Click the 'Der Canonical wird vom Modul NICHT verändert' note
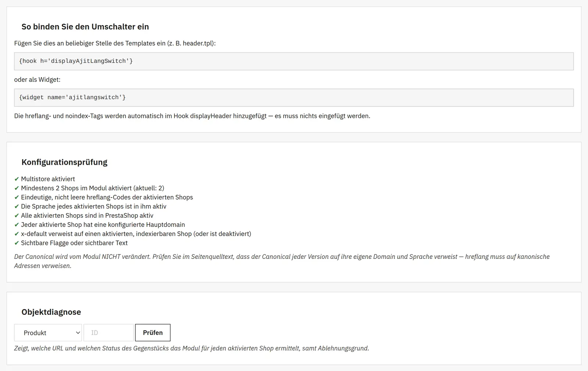This screenshot has height=371, width=588. [x=282, y=261]
